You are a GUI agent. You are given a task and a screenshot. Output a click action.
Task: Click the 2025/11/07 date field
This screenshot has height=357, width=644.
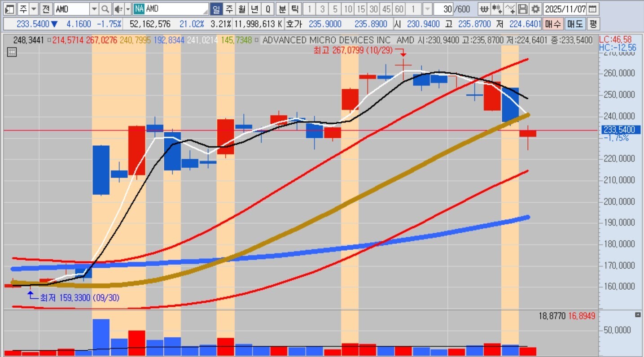click(x=565, y=9)
